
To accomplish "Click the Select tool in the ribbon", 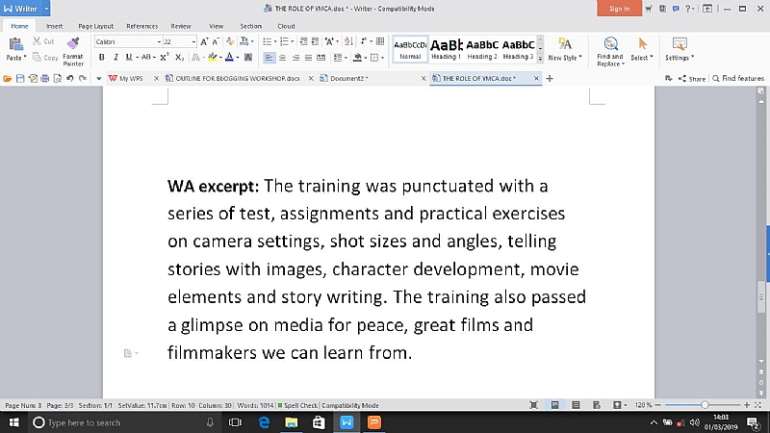I will [642, 49].
